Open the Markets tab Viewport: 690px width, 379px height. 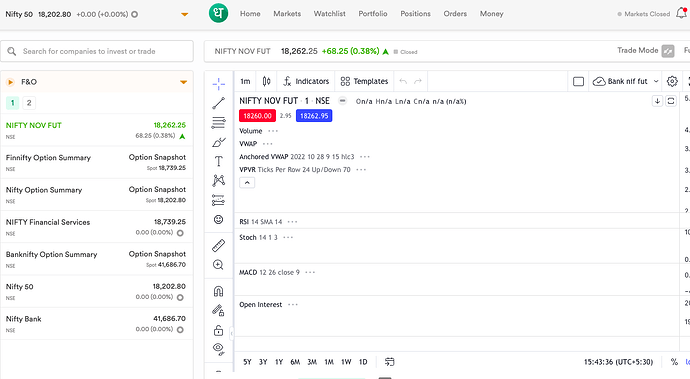pos(287,14)
